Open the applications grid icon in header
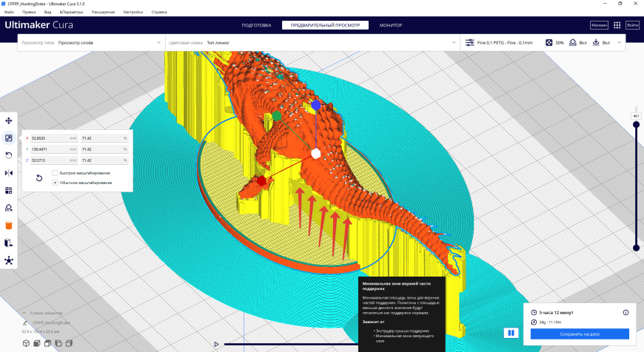The image size is (644, 352). (617, 25)
